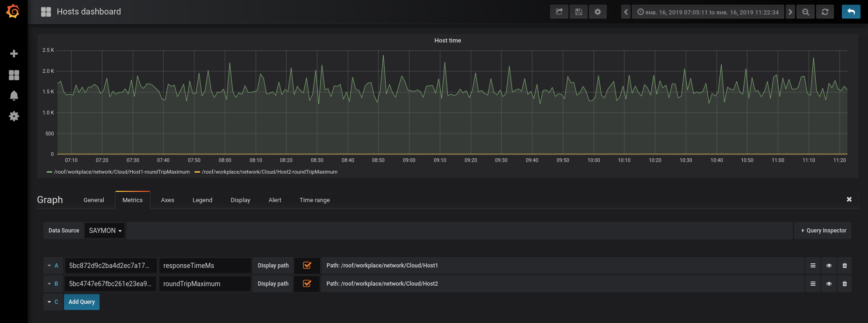Zoom out time range magnifier icon
Image resolution: width=868 pixels, height=323 pixels.
click(806, 12)
